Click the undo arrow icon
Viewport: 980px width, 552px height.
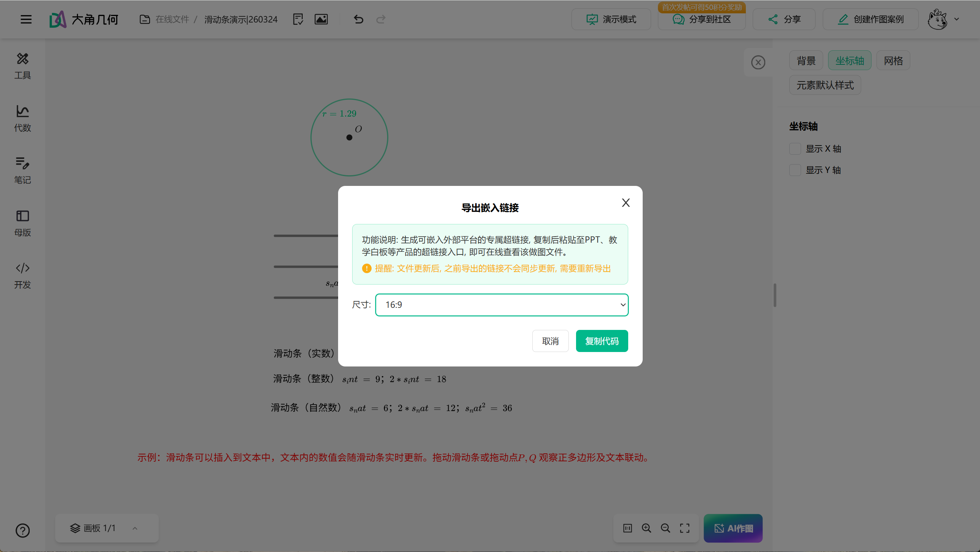pos(358,19)
